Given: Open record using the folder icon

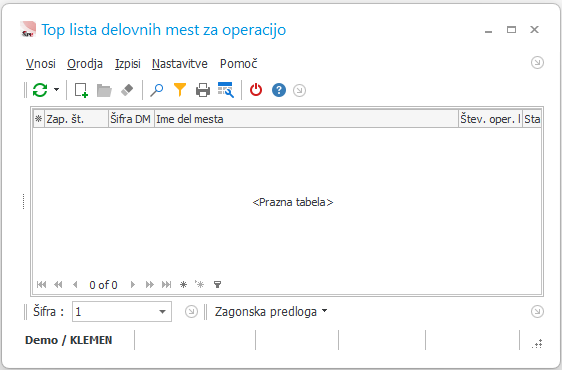Looking at the screenshot, I should click(x=104, y=90).
